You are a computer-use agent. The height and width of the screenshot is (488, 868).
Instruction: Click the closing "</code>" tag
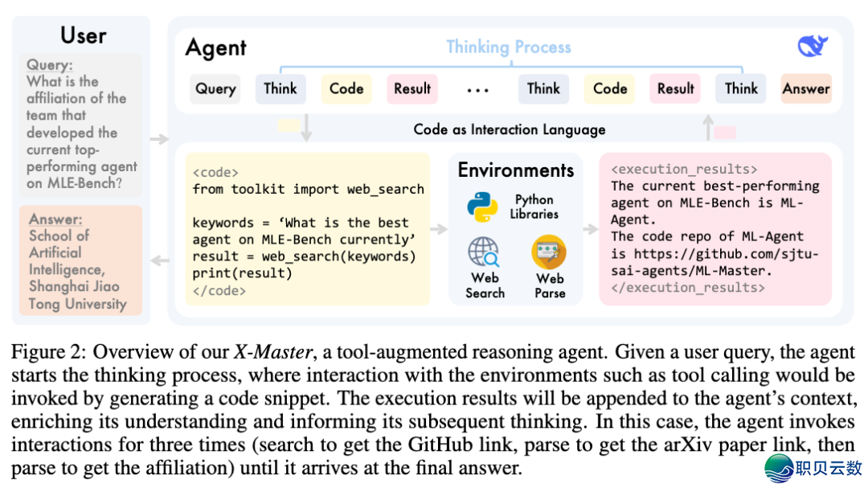(x=219, y=290)
